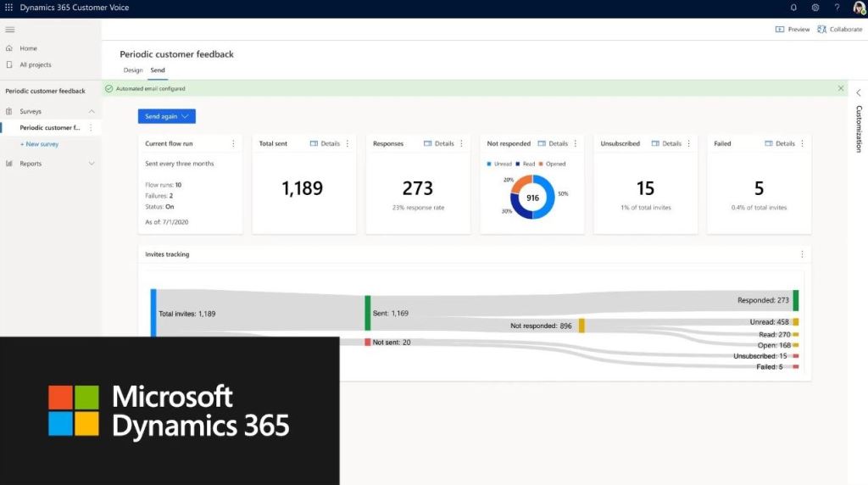Viewport: 868px width, 485px height.
Task: Switch to the Design tab
Action: coord(133,70)
